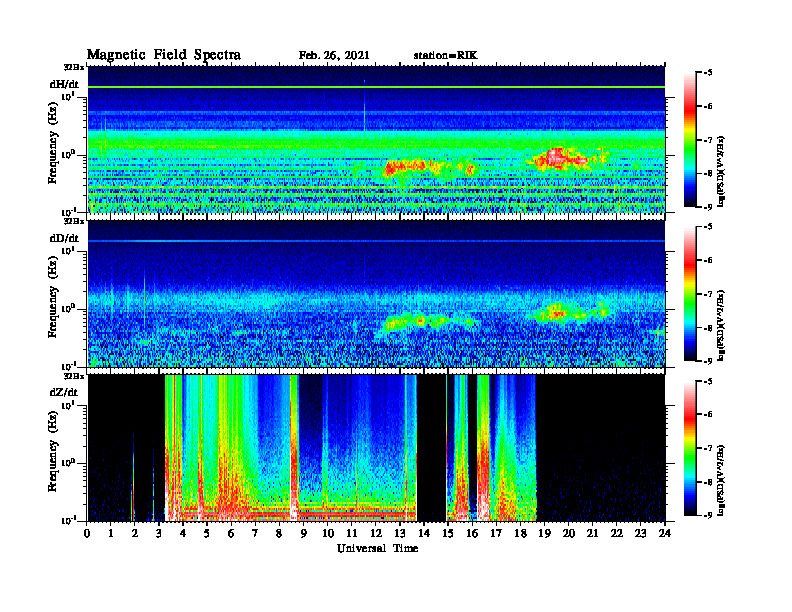Click the 32Hz label atop the dH/dt panel
The width and height of the screenshot is (792, 612).
click(74, 66)
